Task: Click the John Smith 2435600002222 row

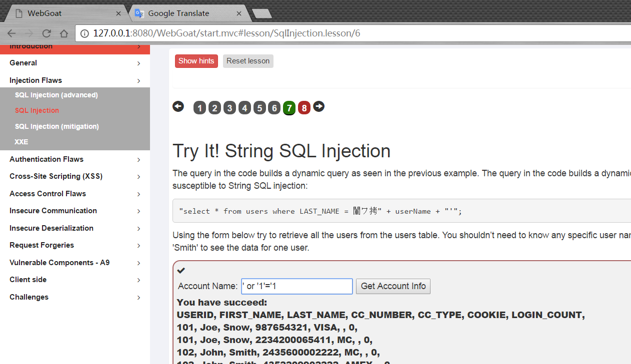Action: click(278, 353)
